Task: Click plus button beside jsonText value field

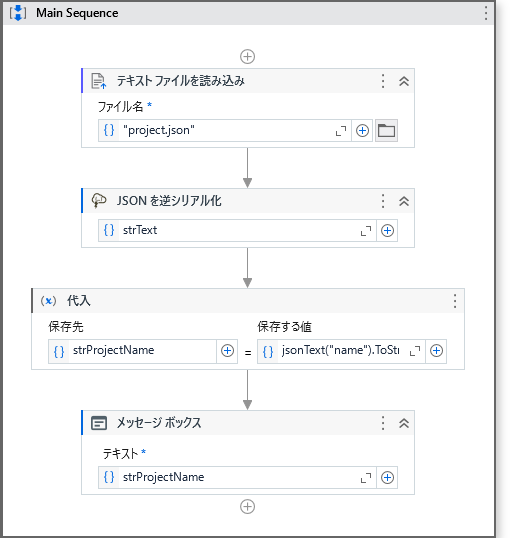Action: pyautogui.click(x=436, y=351)
